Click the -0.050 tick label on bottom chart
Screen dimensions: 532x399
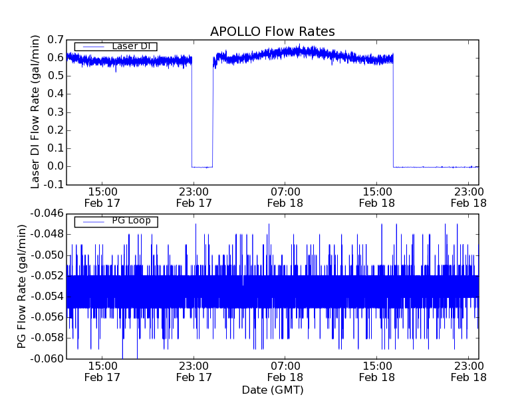pos(47,255)
